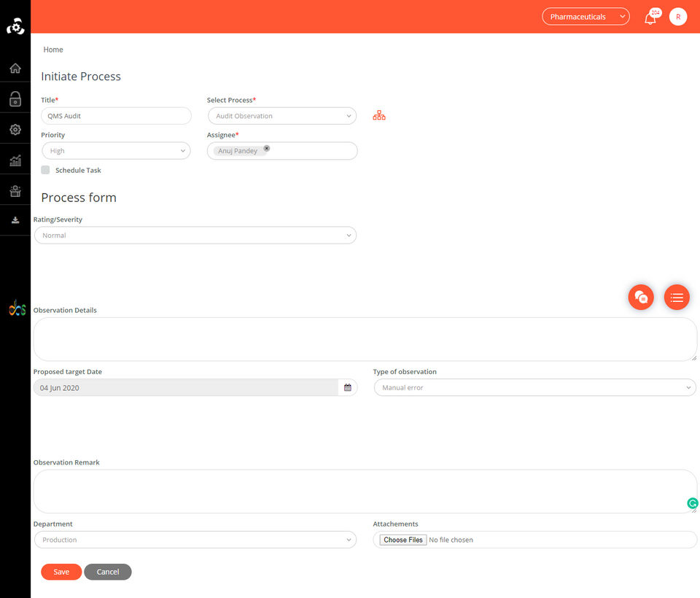Open the Home icon in the sidebar
700x598 pixels.
pos(15,69)
